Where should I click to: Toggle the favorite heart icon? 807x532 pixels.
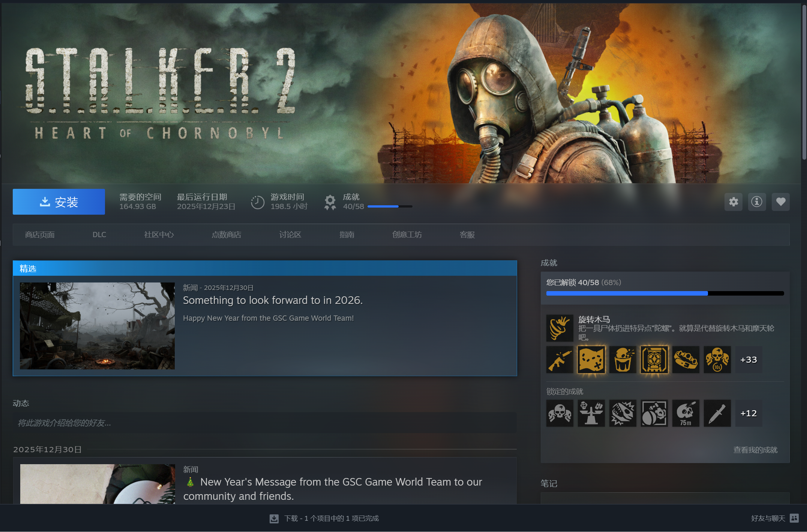pyautogui.click(x=780, y=202)
